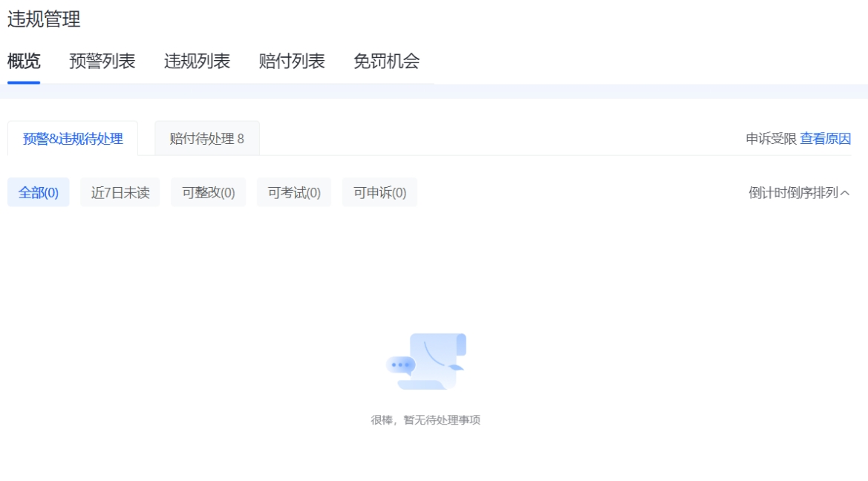Click the 查看原因 link

[825, 139]
